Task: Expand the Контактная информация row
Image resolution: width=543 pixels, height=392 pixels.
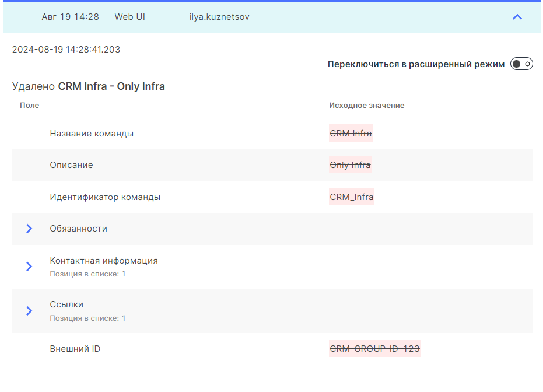Action: point(29,267)
